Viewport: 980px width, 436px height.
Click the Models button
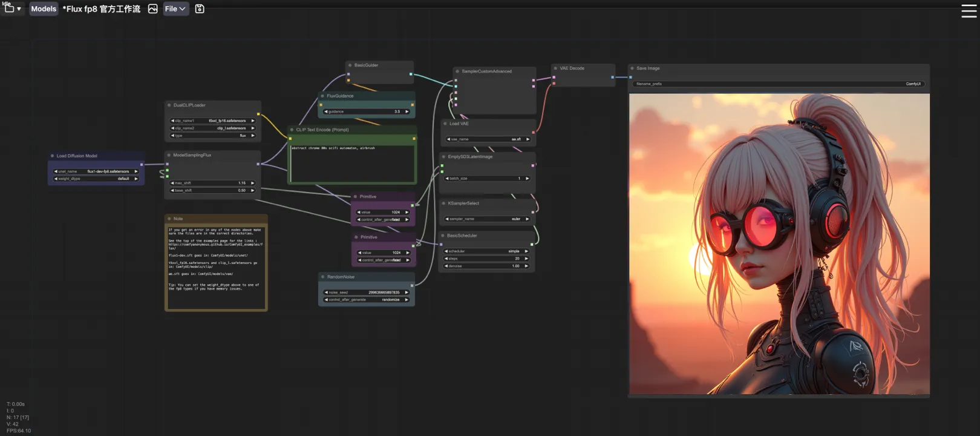[x=44, y=9]
